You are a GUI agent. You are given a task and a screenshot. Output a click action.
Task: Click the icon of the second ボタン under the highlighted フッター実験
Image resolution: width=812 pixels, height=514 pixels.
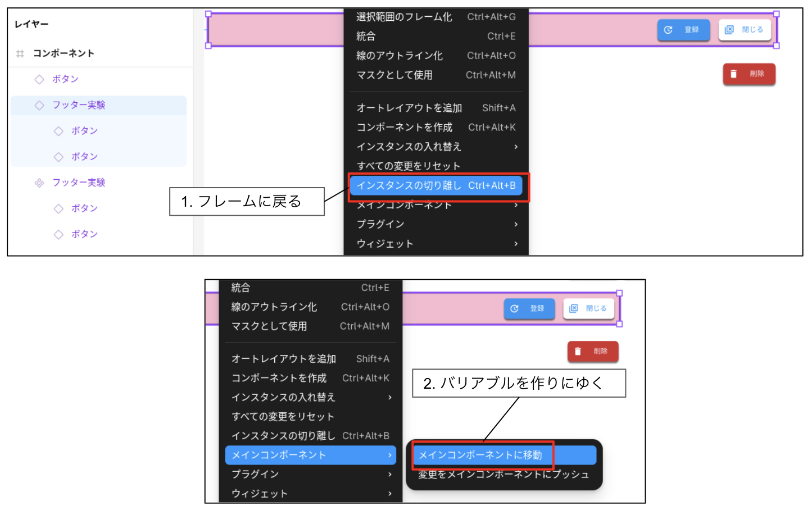(58, 157)
